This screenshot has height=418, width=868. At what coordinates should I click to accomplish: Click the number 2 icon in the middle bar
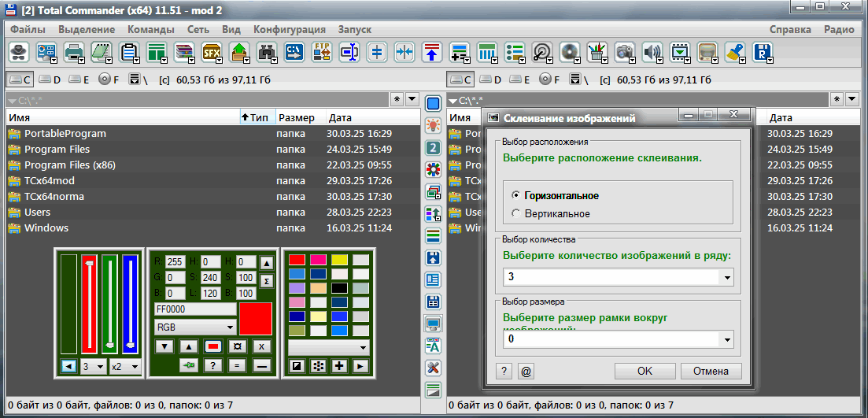[433, 148]
